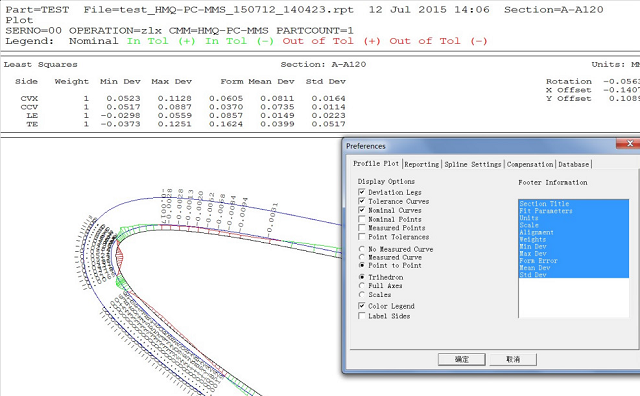Close the Preferences dialog
This screenshot has width=640, height=396.
click(629, 143)
